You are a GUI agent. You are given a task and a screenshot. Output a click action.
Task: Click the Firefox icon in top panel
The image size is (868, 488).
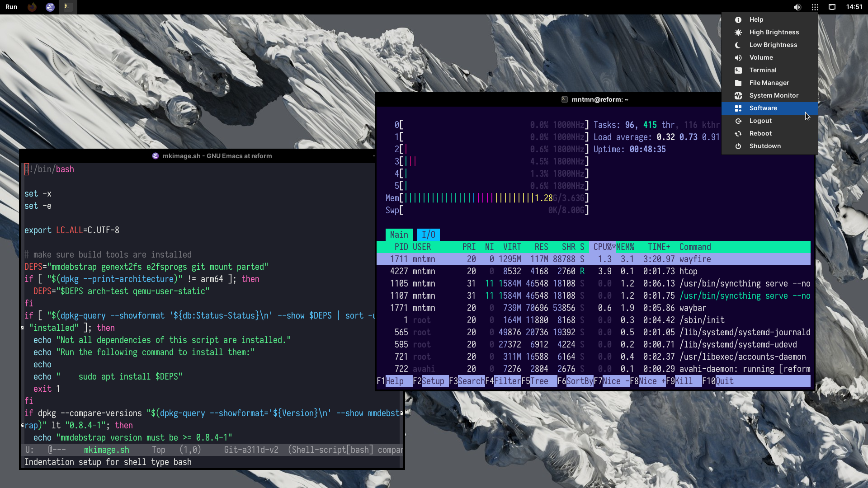tap(32, 7)
